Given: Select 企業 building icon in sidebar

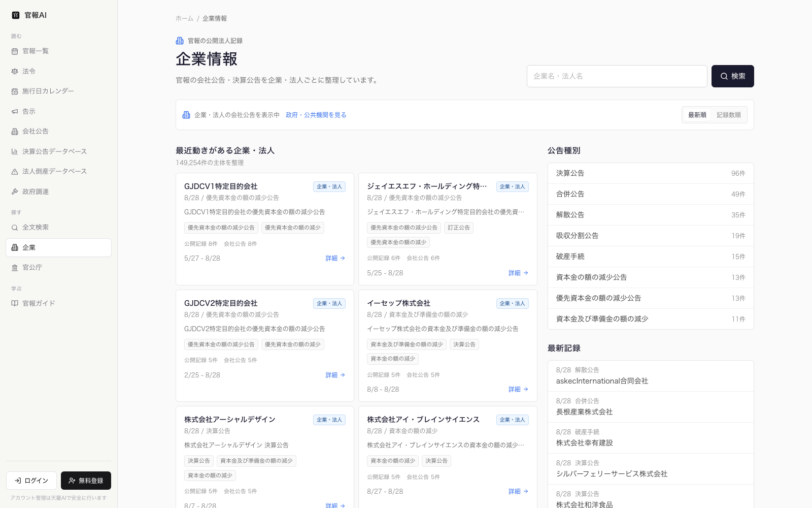Looking at the screenshot, I should pyautogui.click(x=15, y=247).
